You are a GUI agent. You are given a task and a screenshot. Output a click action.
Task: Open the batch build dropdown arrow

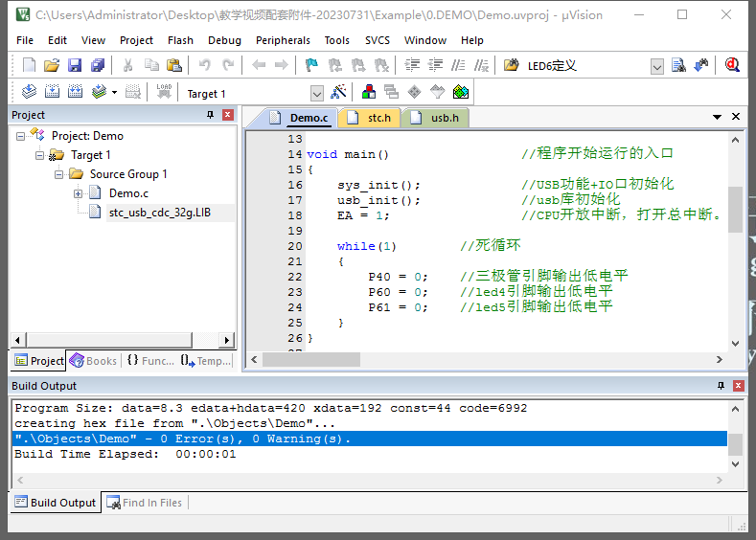click(114, 92)
